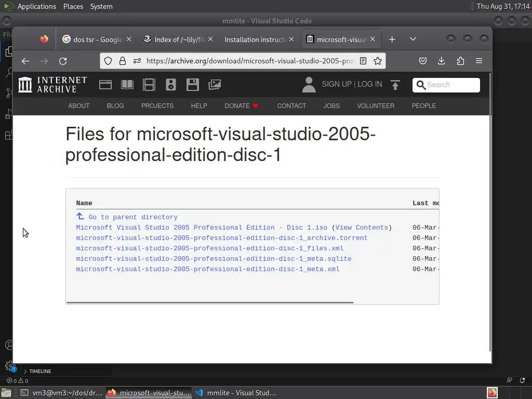532x399 pixels.
Task: Open VS Code Accounts icon
Action: 9,345
